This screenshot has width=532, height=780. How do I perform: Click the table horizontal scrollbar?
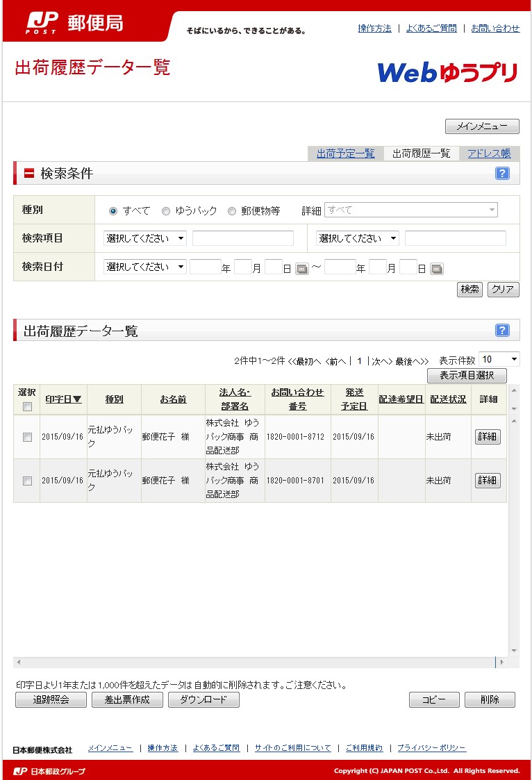pos(258,662)
